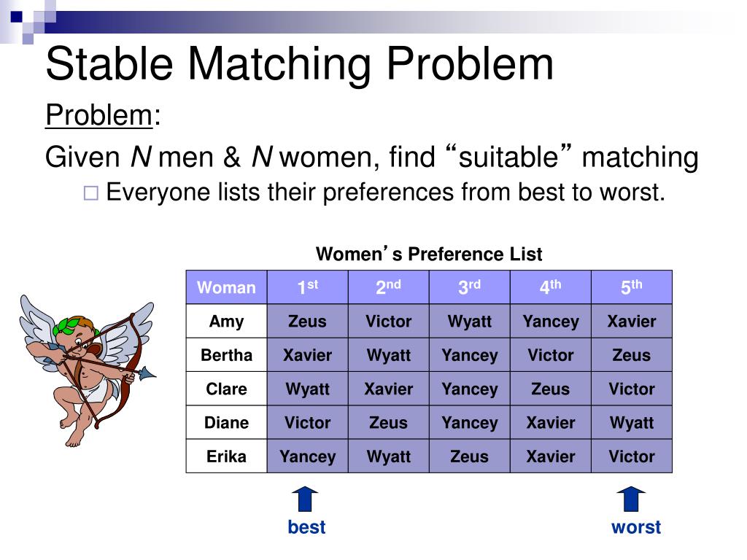Click the "1st" preference column header
This screenshot has height=560, width=747.
[307, 287]
